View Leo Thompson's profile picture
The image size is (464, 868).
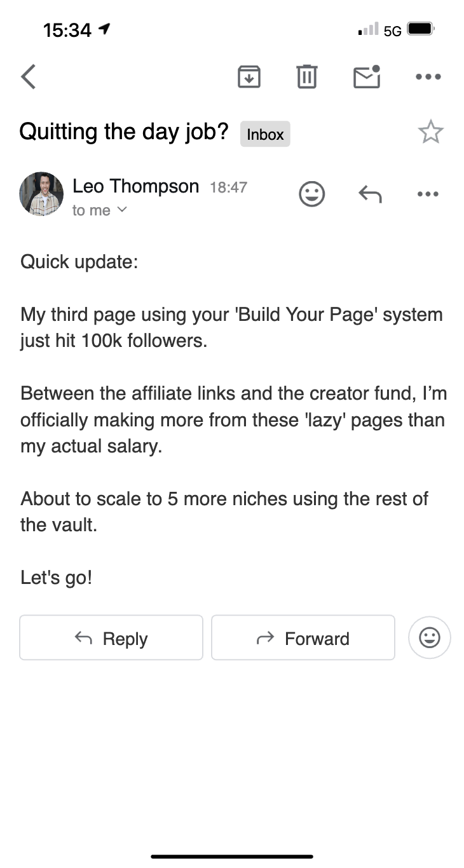(41, 194)
